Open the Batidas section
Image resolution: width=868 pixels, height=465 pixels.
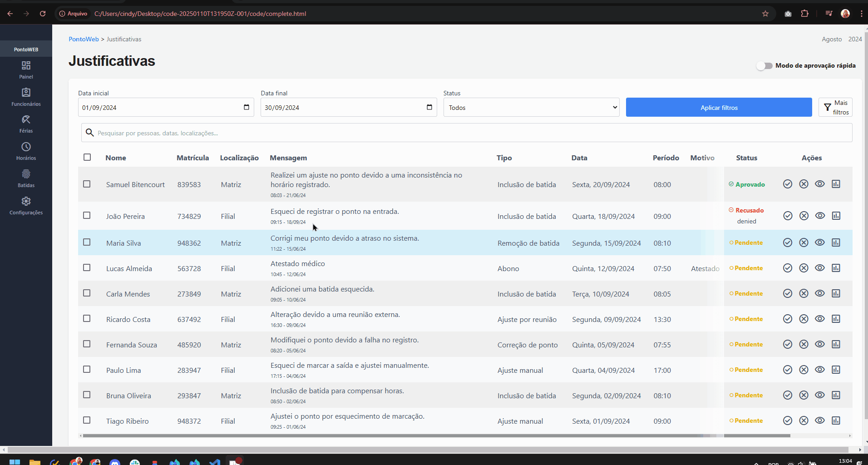[26, 178]
